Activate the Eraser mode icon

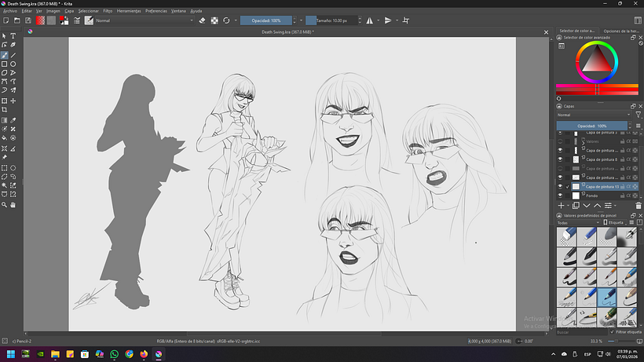[x=202, y=20]
